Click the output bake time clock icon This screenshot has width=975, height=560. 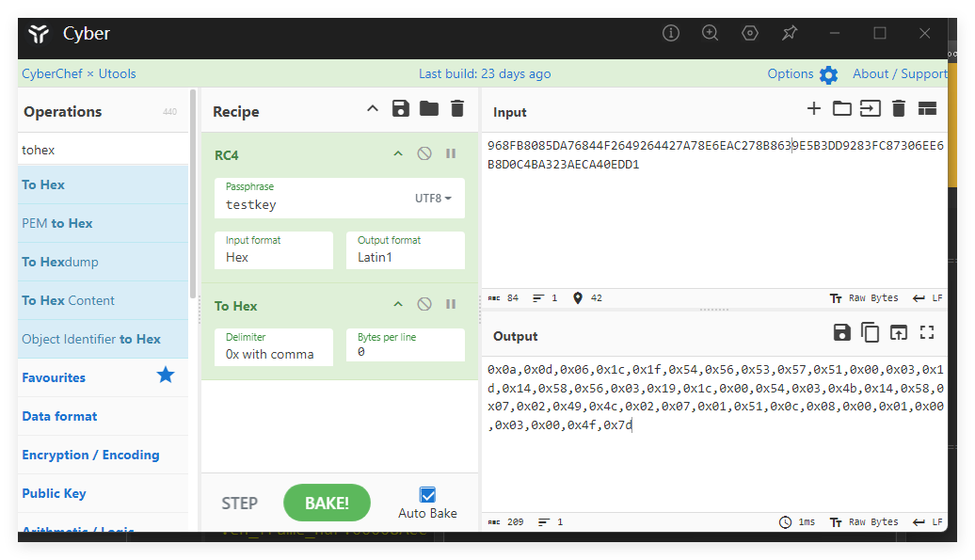click(785, 522)
